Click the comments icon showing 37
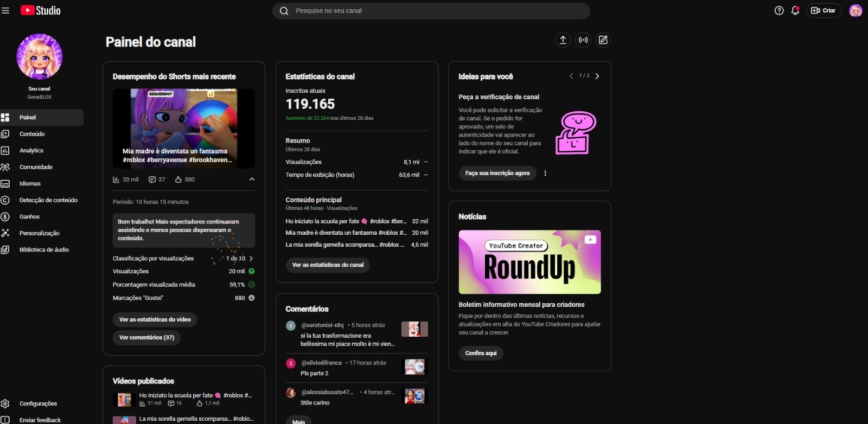The width and height of the screenshot is (868, 424). (x=152, y=179)
